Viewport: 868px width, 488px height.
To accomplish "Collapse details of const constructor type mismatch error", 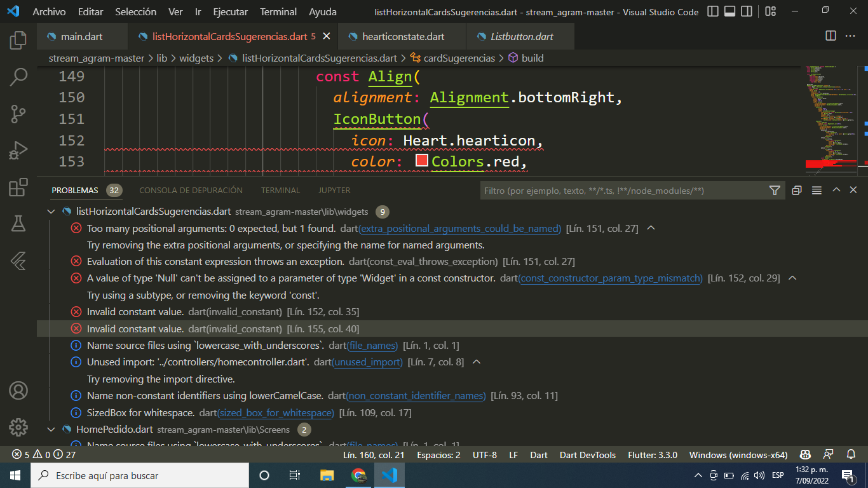I will click(x=792, y=278).
